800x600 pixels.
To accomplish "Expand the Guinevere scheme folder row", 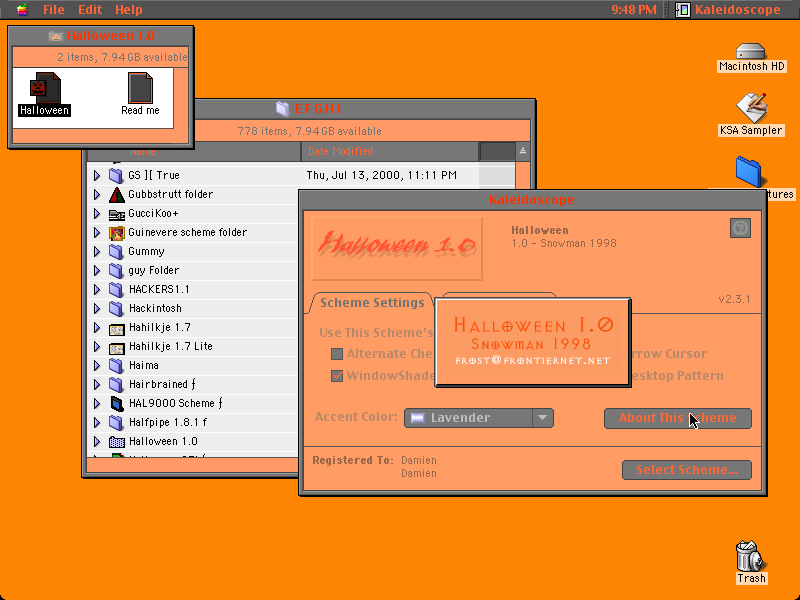I will coord(97,233).
